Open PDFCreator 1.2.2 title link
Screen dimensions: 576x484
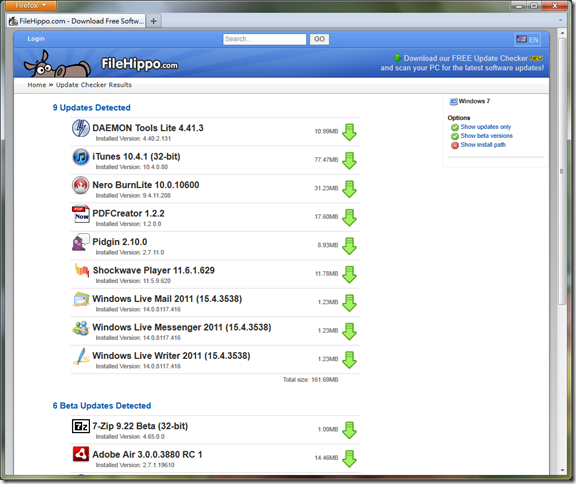pyautogui.click(x=128, y=213)
